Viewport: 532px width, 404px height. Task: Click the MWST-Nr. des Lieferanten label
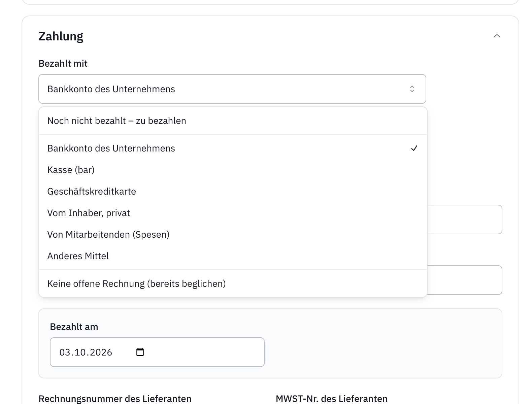pos(332,399)
